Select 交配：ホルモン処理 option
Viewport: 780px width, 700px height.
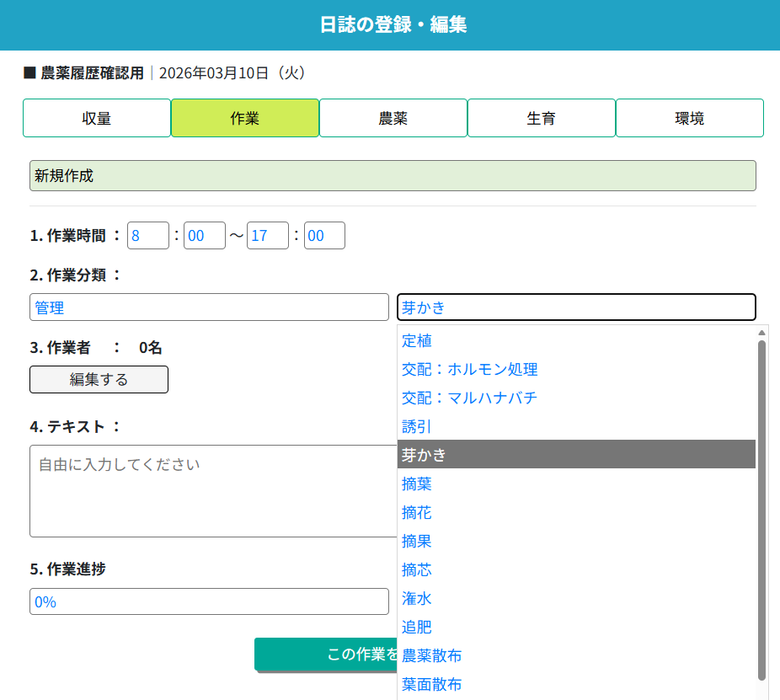click(576, 369)
